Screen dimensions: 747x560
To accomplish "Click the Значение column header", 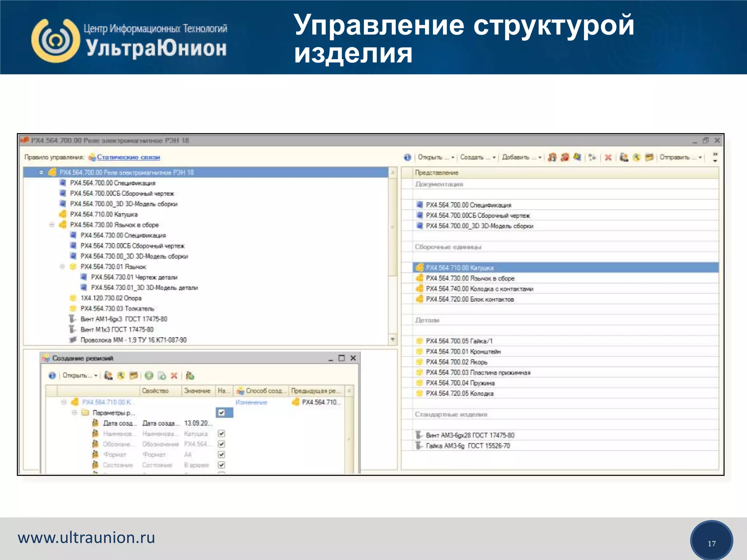I will coord(197,391).
